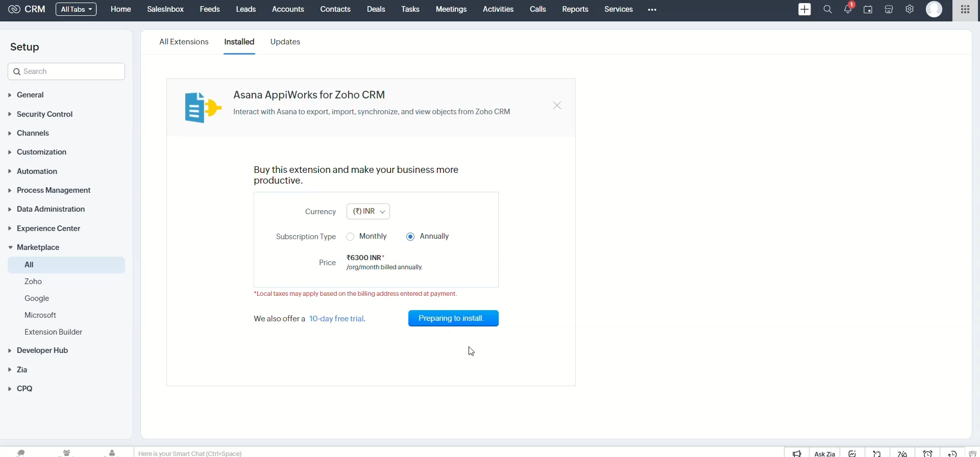This screenshot has height=457, width=980.
Task: Select Google under Marketplace
Action: point(37,298)
